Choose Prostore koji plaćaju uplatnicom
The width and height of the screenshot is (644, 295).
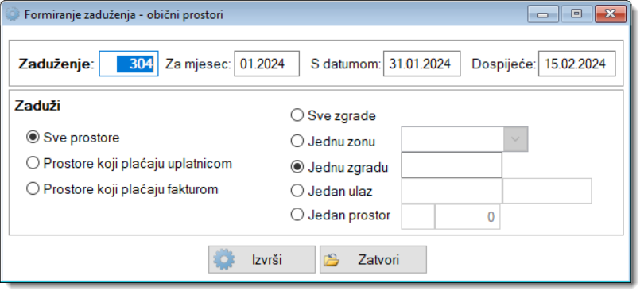pos(33,163)
